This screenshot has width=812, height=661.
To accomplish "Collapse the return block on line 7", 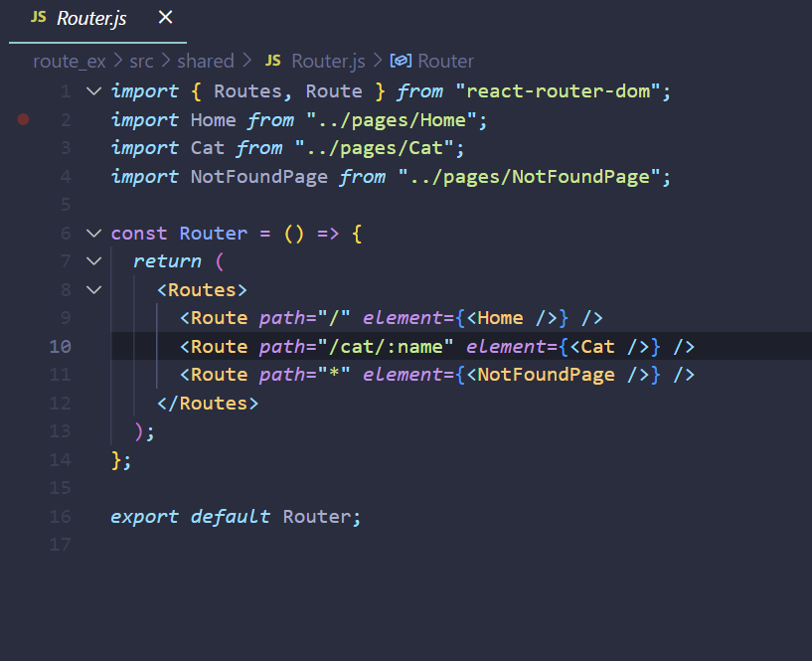I will click(93, 261).
